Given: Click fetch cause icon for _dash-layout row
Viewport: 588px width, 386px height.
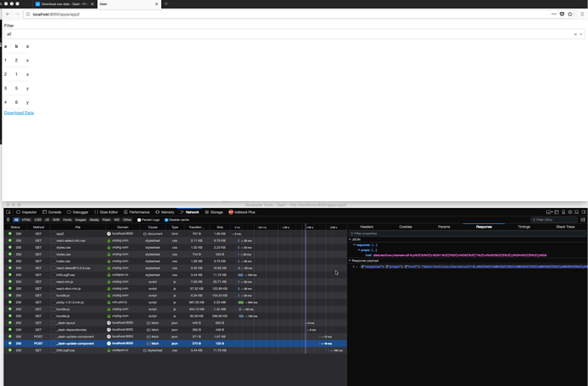Looking at the screenshot, I should point(148,323).
